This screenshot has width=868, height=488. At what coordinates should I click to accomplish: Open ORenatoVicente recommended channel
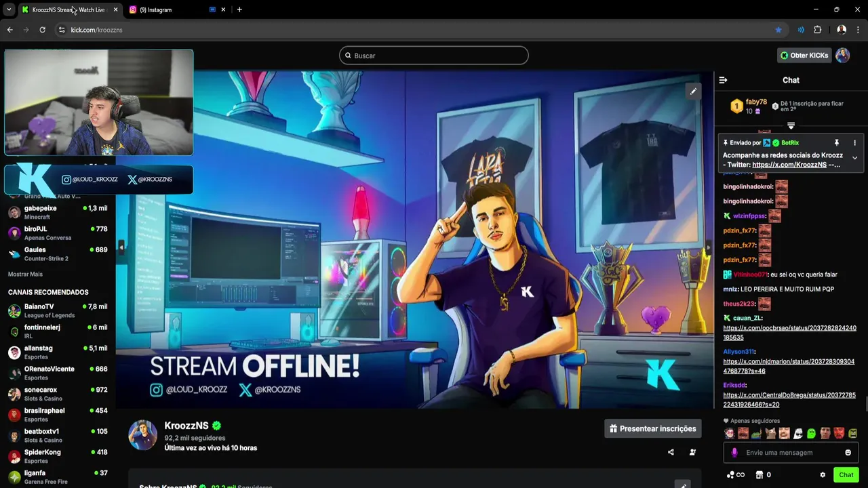(58, 373)
